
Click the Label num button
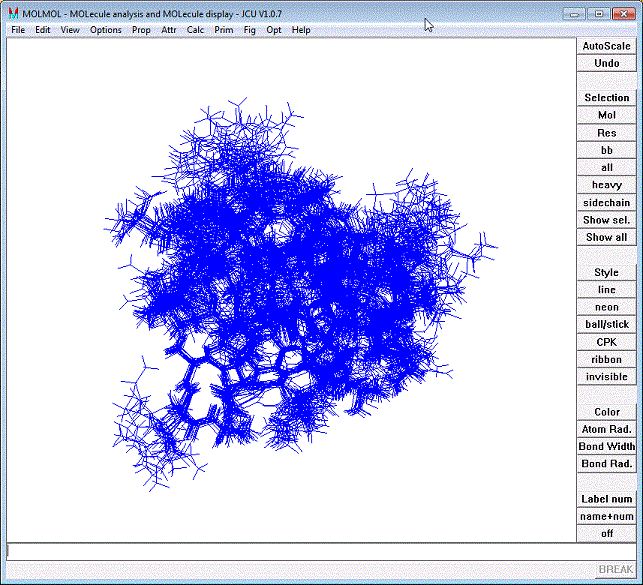(x=607, y=499)
